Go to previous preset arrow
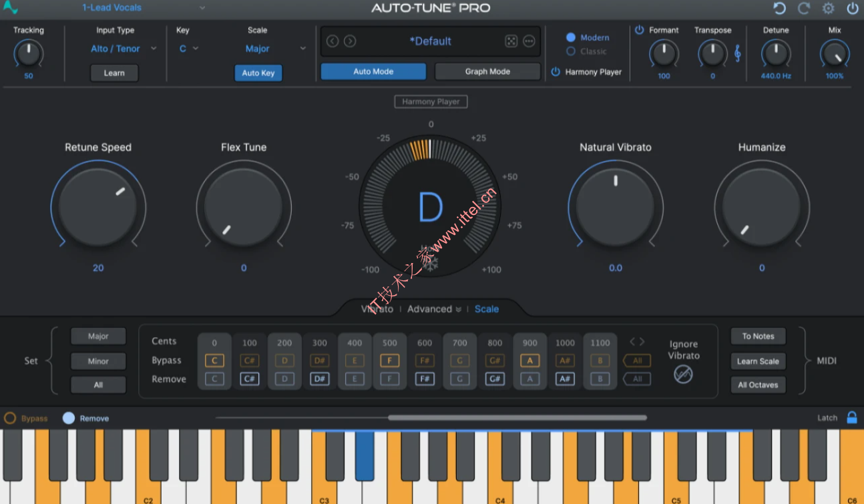864x504 pixels. point(333,41)
